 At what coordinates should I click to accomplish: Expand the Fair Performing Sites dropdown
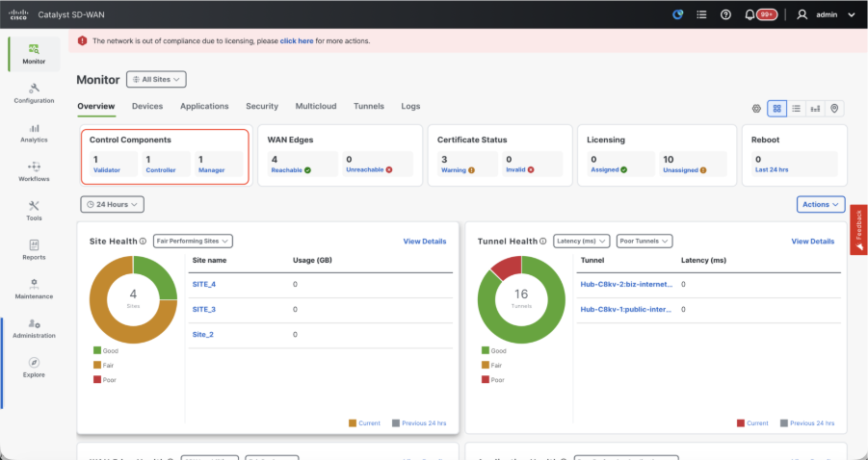(193, 241)
